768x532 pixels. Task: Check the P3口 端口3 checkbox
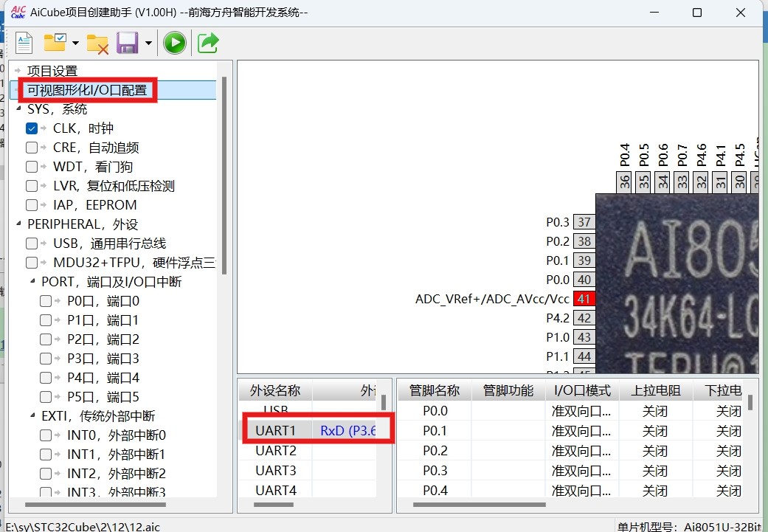tap(46, 359)
